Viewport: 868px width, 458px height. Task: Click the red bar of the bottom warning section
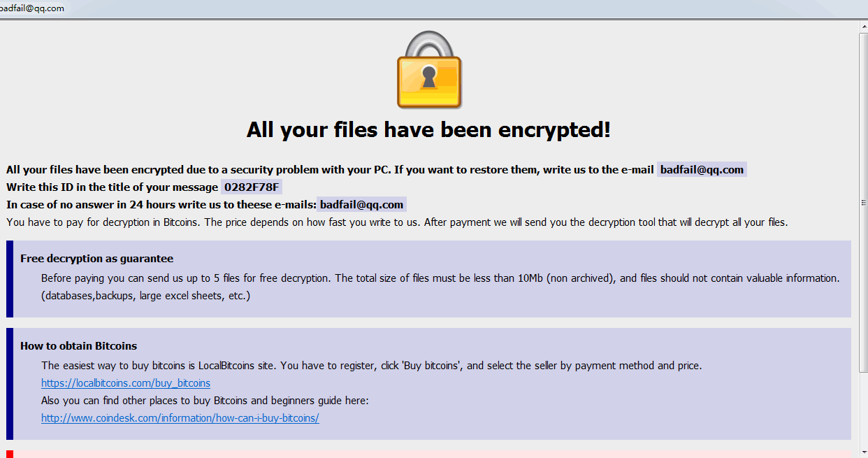pos(10,454)
